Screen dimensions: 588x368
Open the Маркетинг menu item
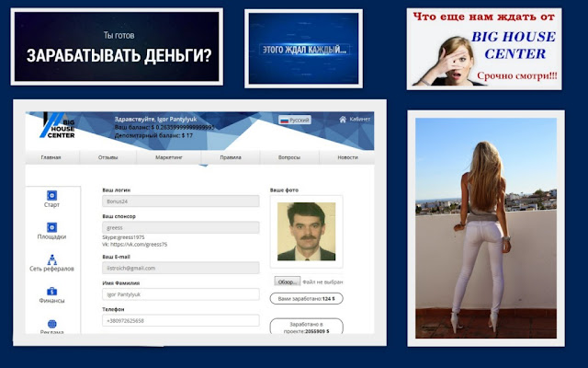(169, 157)
